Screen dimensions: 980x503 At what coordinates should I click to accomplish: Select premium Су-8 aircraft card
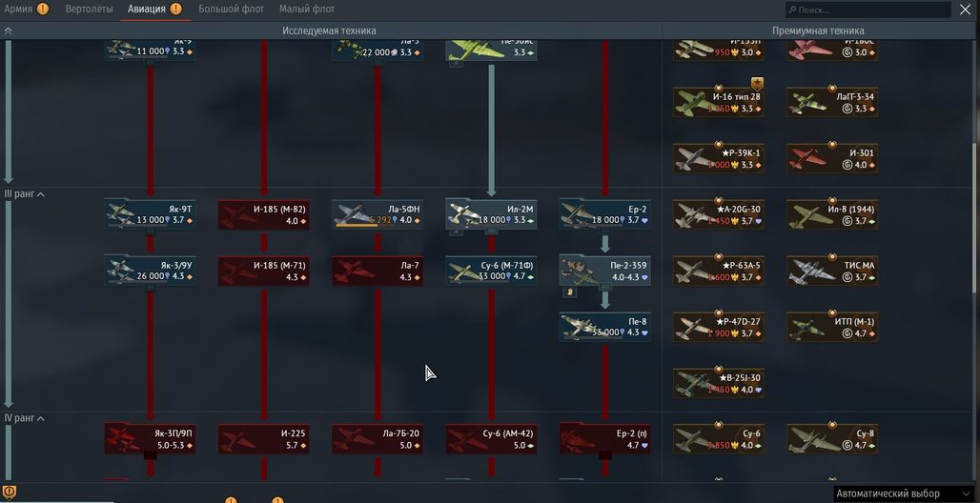832,438
